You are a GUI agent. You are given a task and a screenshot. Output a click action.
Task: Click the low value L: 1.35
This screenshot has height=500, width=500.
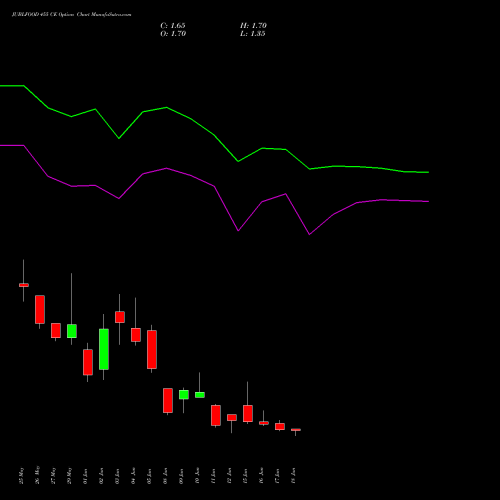(253, 34)
